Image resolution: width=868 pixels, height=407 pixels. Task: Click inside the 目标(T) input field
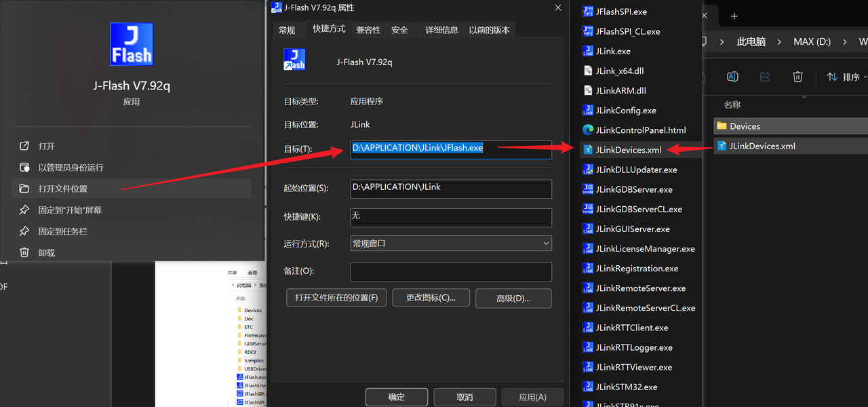click(450, 147)
